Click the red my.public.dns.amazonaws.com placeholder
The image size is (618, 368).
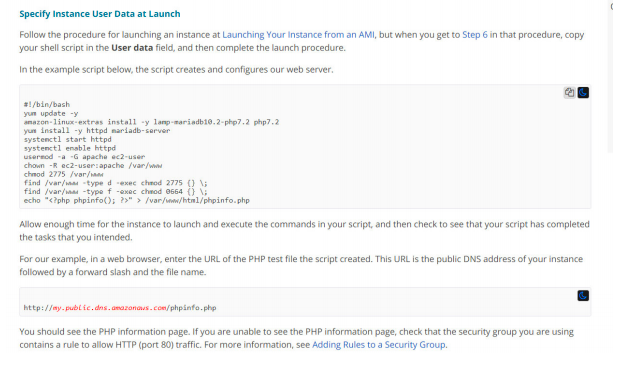click(110, 308)
